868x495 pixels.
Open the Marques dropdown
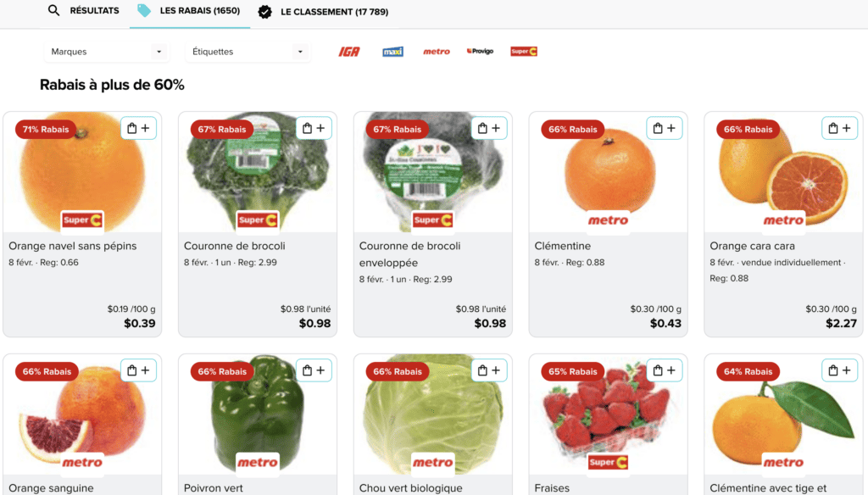106,52
